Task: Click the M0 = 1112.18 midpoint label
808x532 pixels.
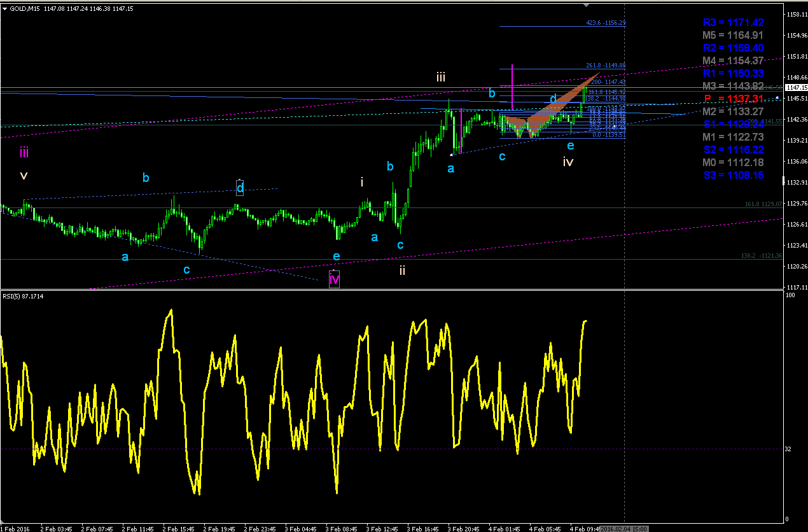Action: tap(733, 162)
